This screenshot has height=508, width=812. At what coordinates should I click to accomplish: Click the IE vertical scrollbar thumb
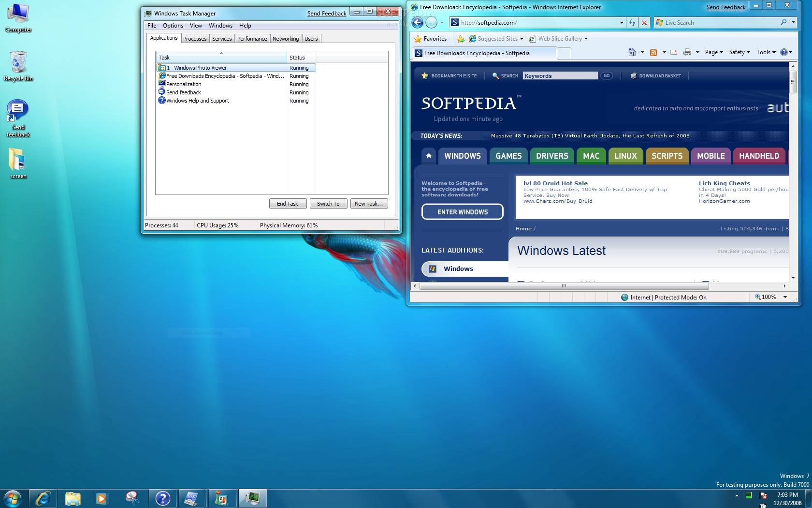(x=793, y=81)
